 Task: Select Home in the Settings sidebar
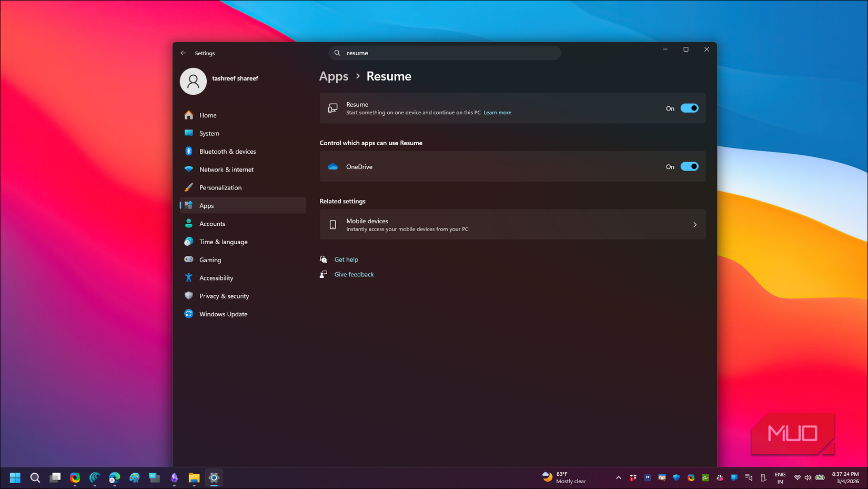click(208, 115)
